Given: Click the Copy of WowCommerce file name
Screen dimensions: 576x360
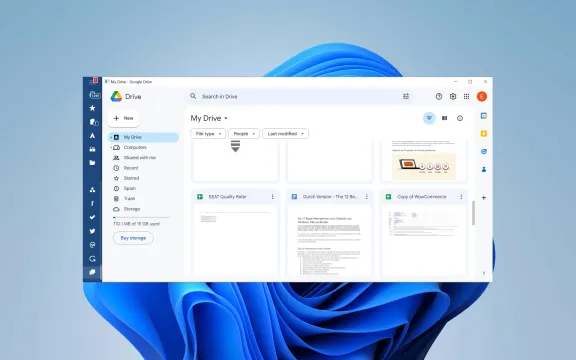Looking at the screenshot, I should [422, 197].
